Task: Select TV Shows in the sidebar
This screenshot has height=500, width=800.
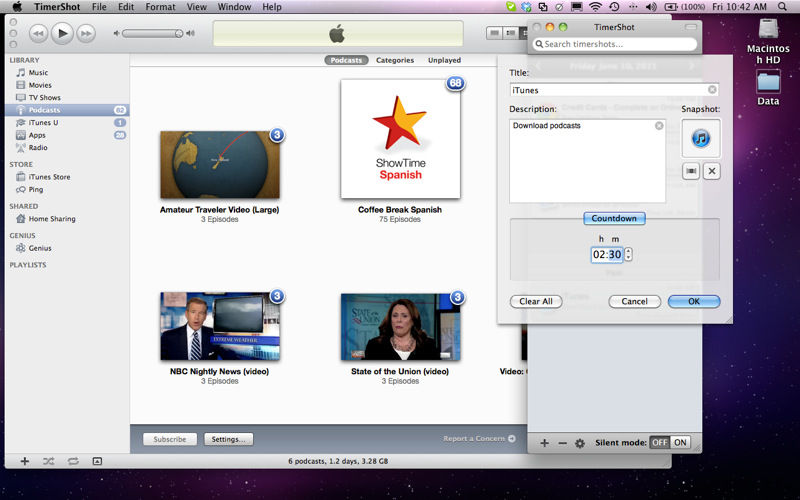Action: [x=44, y=97]
